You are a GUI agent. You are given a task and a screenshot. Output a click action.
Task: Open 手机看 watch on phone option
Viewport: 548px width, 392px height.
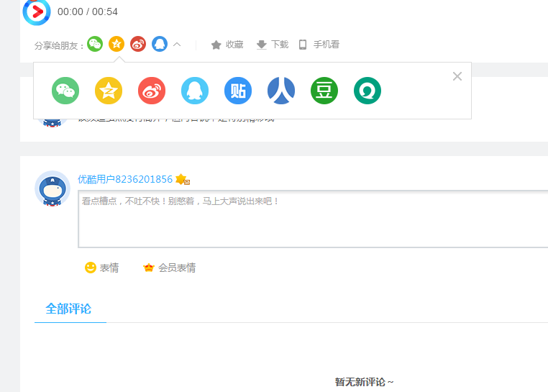pyautogui.click(x=319, y=45)
